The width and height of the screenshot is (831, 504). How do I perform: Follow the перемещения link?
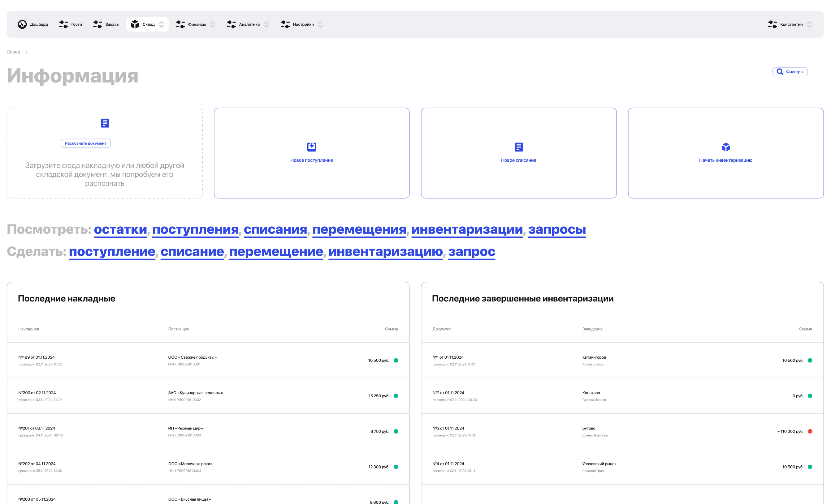pos(359,230)
